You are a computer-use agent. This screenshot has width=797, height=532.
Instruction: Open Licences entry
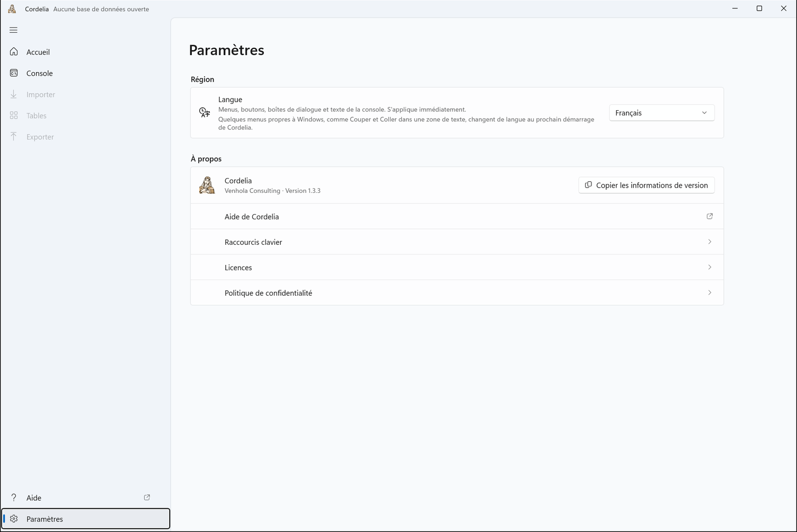(x=457, y=267)
